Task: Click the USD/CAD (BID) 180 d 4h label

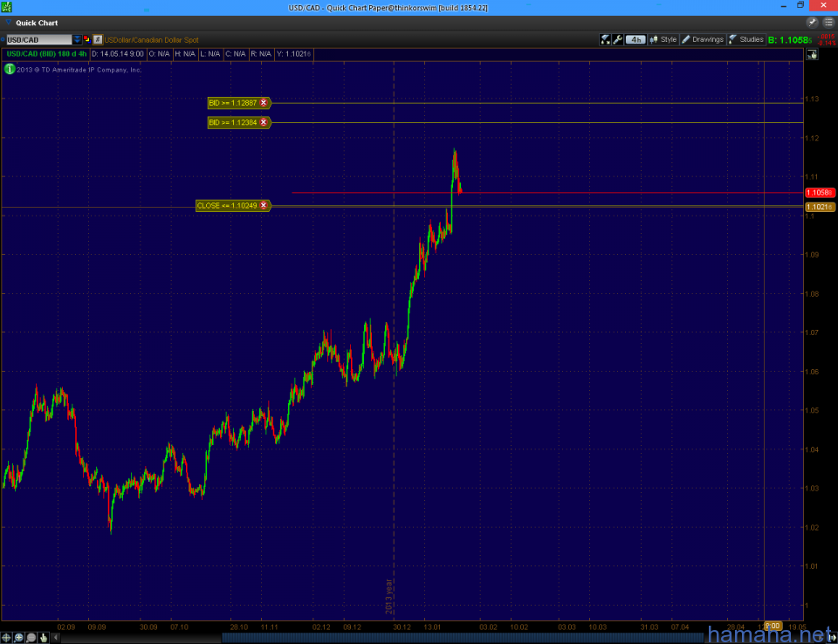Action: point(46,54)
